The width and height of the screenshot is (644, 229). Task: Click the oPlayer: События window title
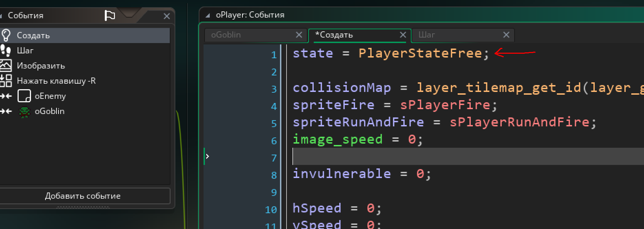click(250, 15)
